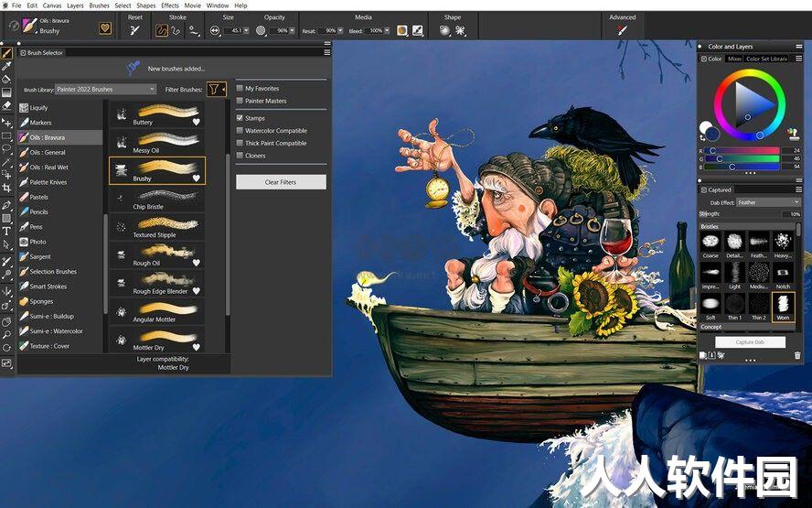This screenshot has height=508, width=812.
Task: Open the Brush Selector panel options menu
Action: click(x=326, y=52)
